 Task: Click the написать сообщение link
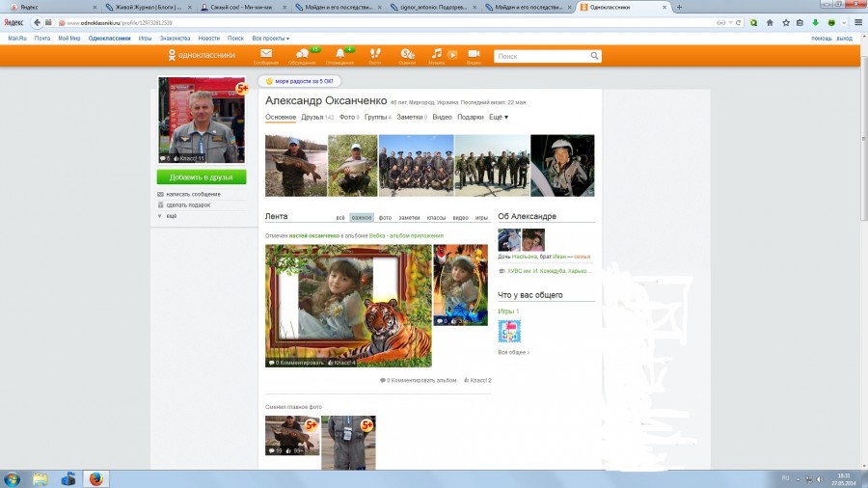[193, 194]
